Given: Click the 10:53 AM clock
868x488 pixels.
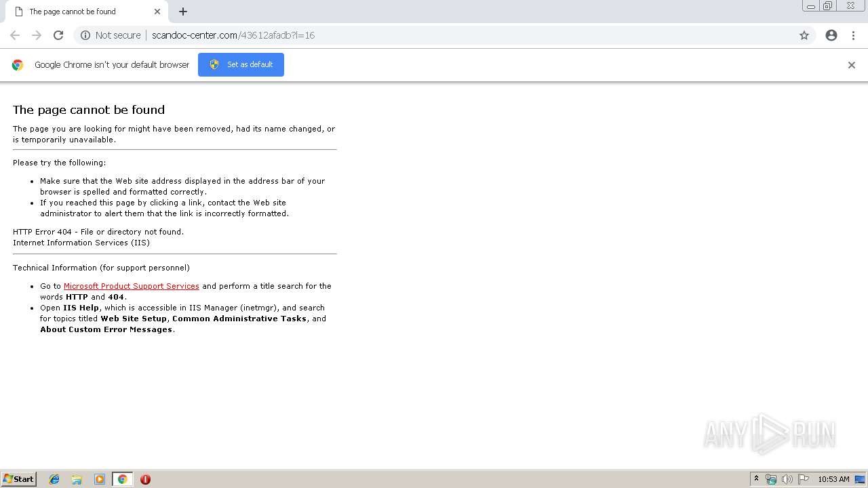Looking at the screenshot, I should click(x=833, y=479).
